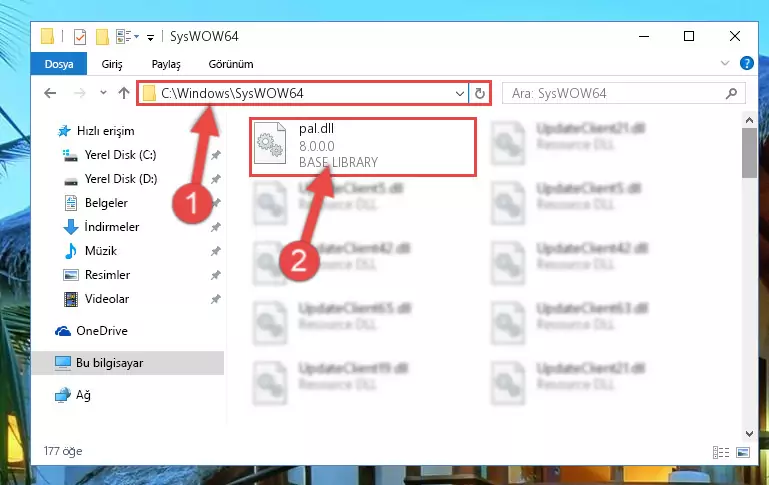Select Hızlı erişim in navigation pane
This screenshot has height=485, width=769.
pos(105,131)
